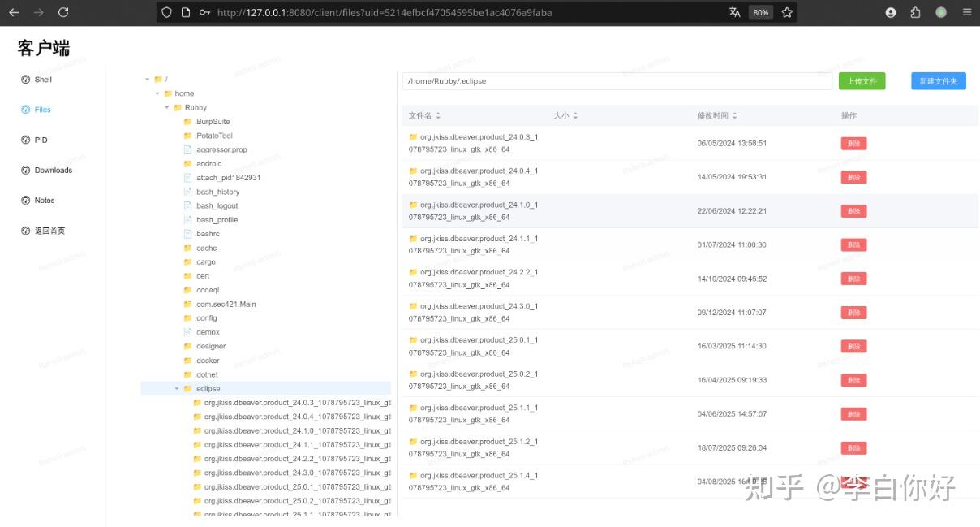Click the .demox file icon in tree
The height and width of the screenshot is (527, 980).
188,332
